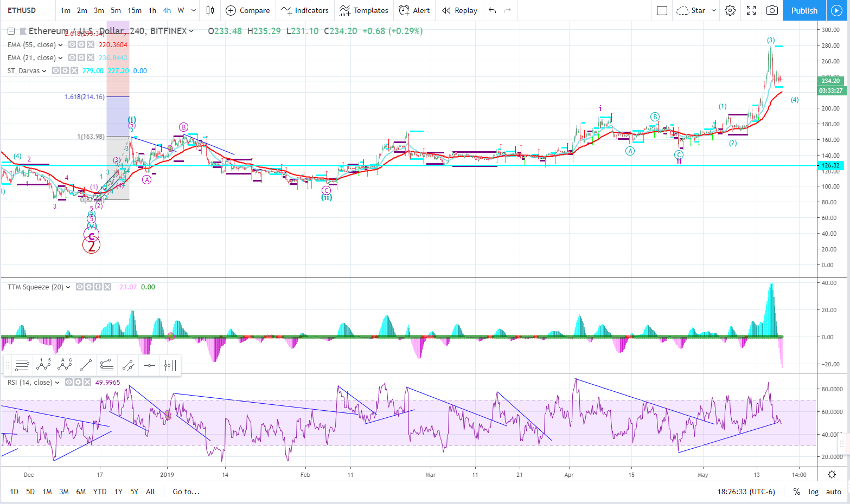Toggle the % percent scale
The image size is (850, 504).
click(x=796, y=492)
